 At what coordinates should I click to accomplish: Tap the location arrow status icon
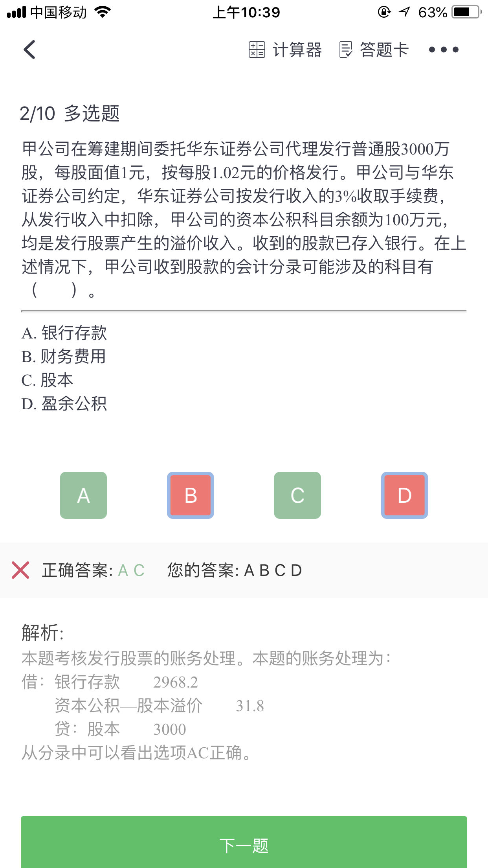coord(404,12)
